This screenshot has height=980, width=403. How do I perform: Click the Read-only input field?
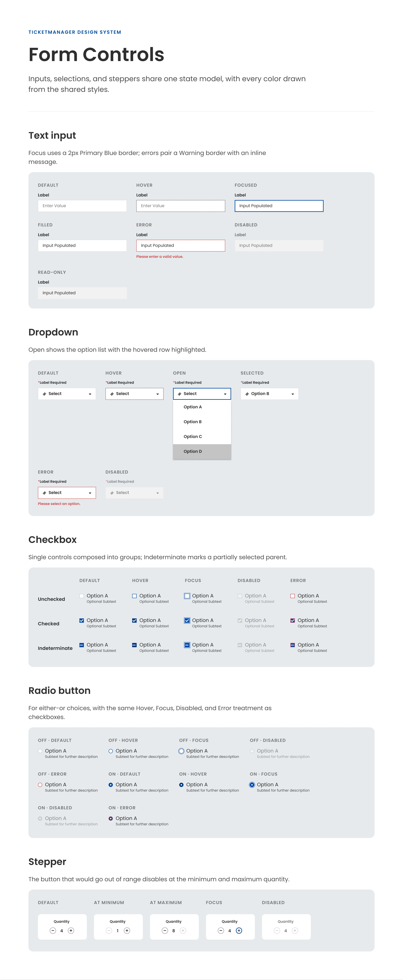[x=82, y=293]
